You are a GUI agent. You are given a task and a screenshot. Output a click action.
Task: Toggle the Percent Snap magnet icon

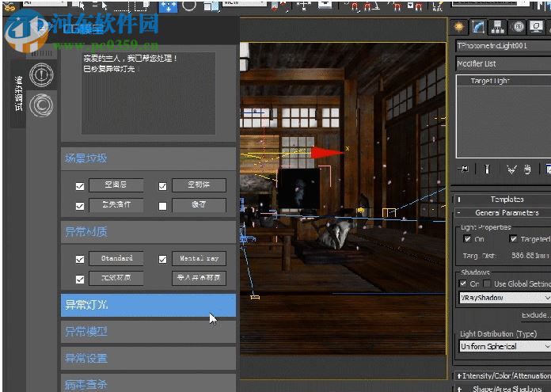(396, 6)
